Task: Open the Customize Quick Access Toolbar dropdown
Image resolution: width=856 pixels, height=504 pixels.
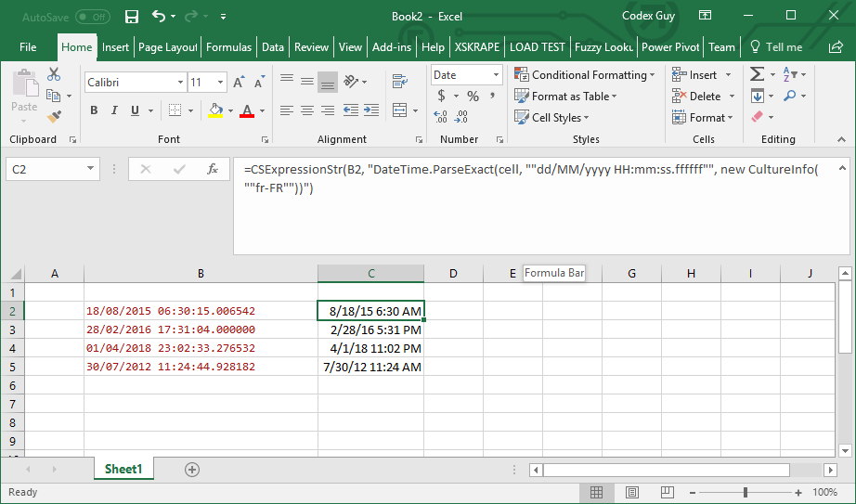Action: pos(223,17)
